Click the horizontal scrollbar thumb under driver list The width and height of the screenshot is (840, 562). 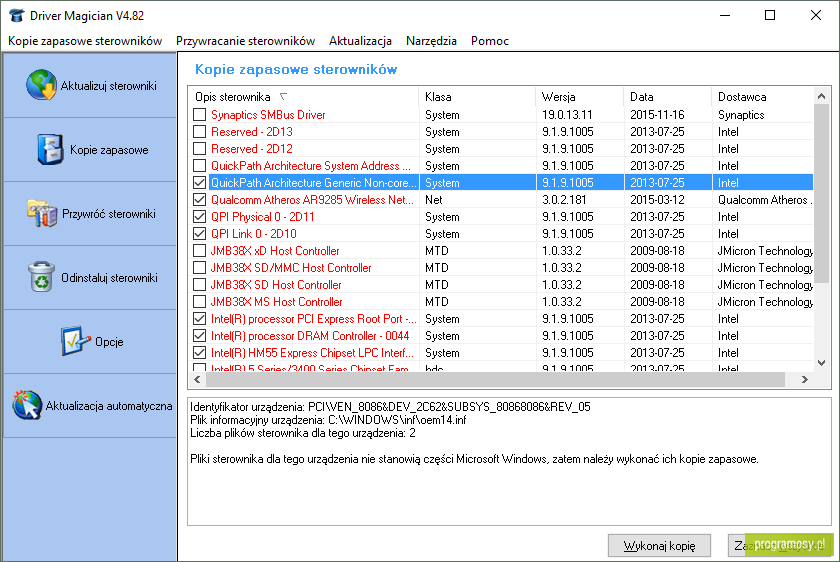click(x=496, y=379)
